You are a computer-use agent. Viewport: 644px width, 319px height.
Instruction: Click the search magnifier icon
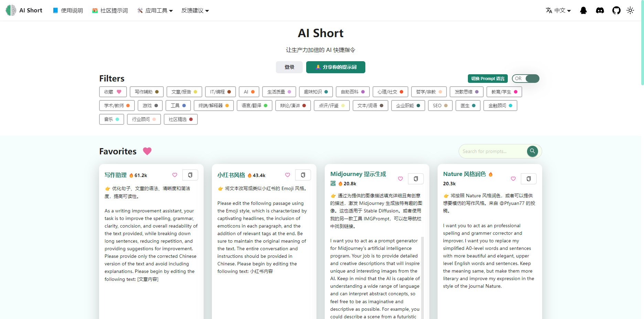(532, 151)
